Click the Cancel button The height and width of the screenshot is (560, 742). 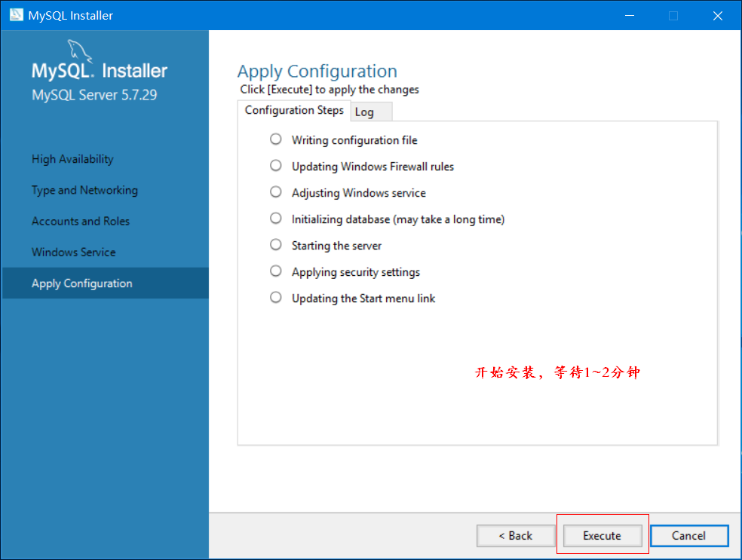[x=689, y=535]
